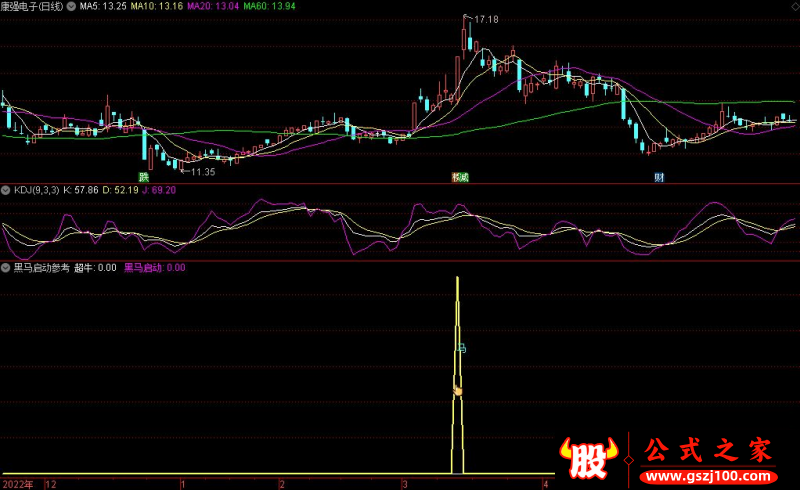Click the 11.35 low price annotation

click(x=203, y=172)
